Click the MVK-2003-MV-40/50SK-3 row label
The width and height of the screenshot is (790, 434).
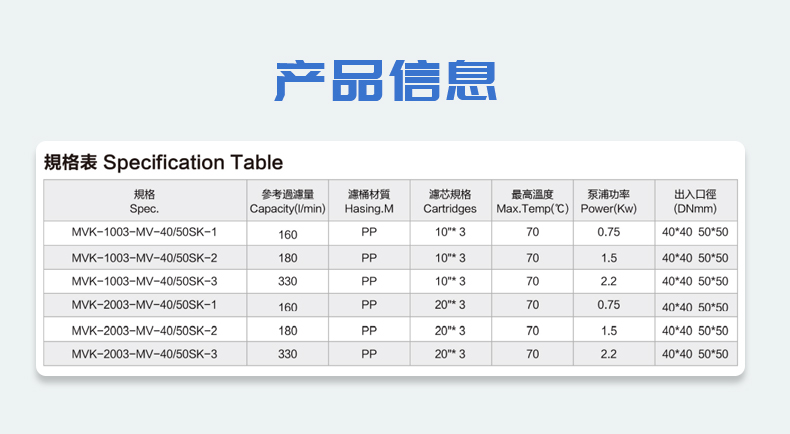pos(144,353)
